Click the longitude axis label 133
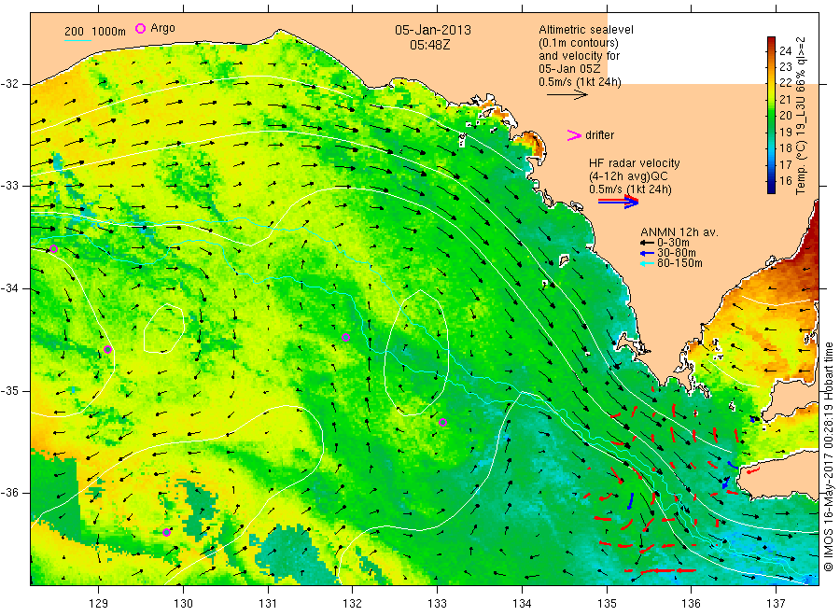The width and height of the screenshot is (840, 616). pos(437,604)
